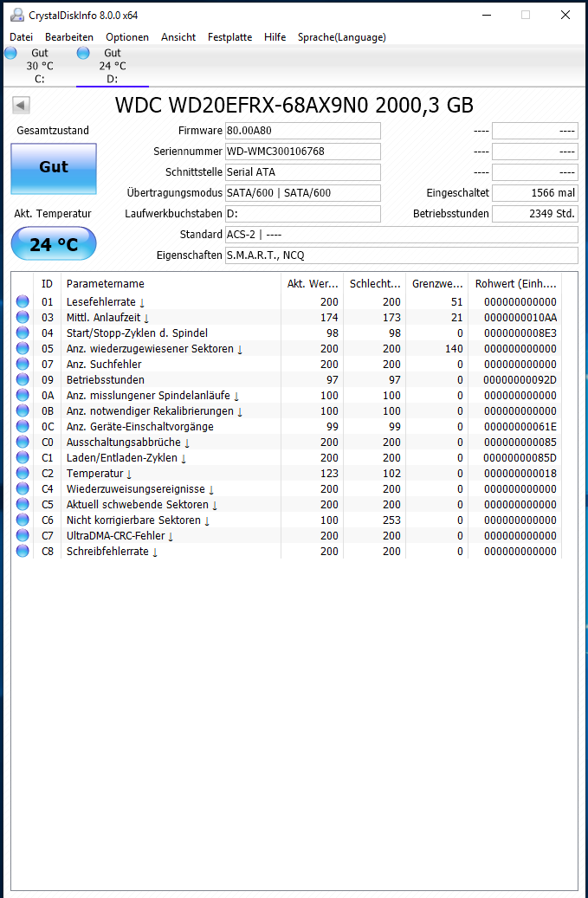Open the Optionen menu

click(127, 37)
